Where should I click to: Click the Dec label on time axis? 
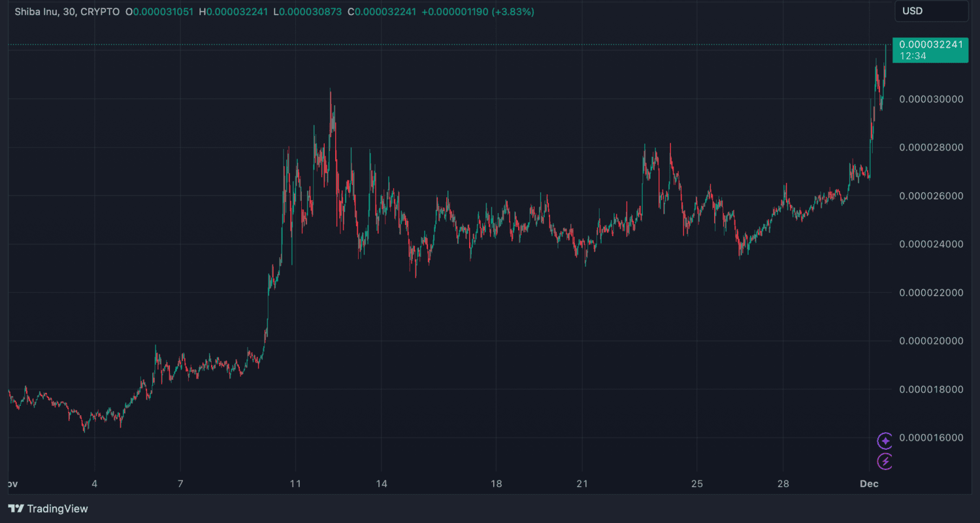click(x=870, y=484)
